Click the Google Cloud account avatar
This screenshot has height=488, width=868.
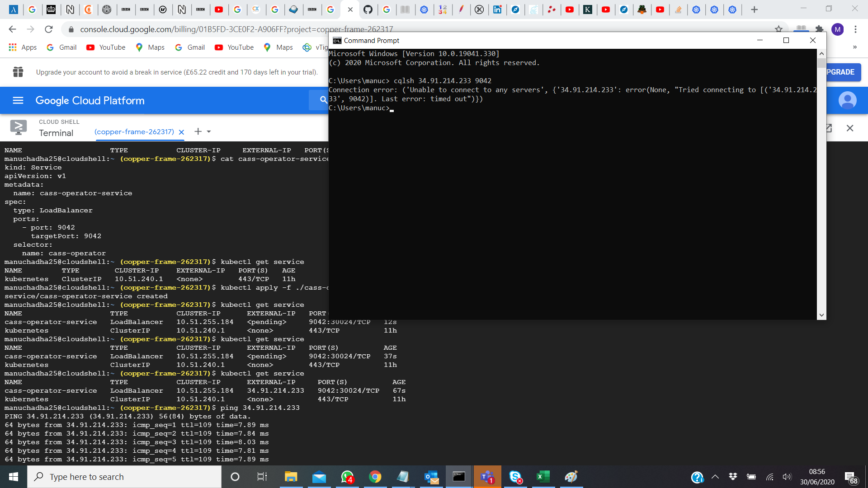[847, 100]
